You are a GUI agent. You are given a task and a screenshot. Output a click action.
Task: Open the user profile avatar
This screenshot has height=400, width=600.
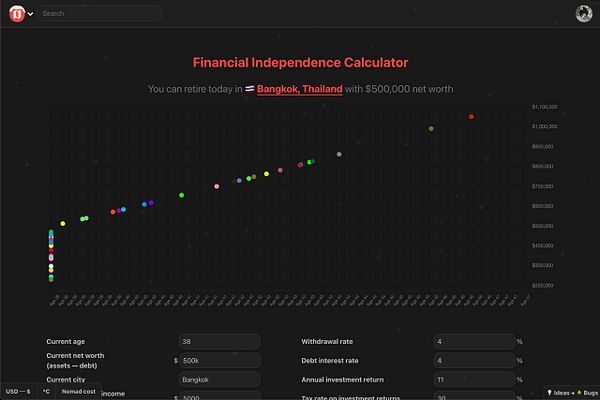pos(584,13)
